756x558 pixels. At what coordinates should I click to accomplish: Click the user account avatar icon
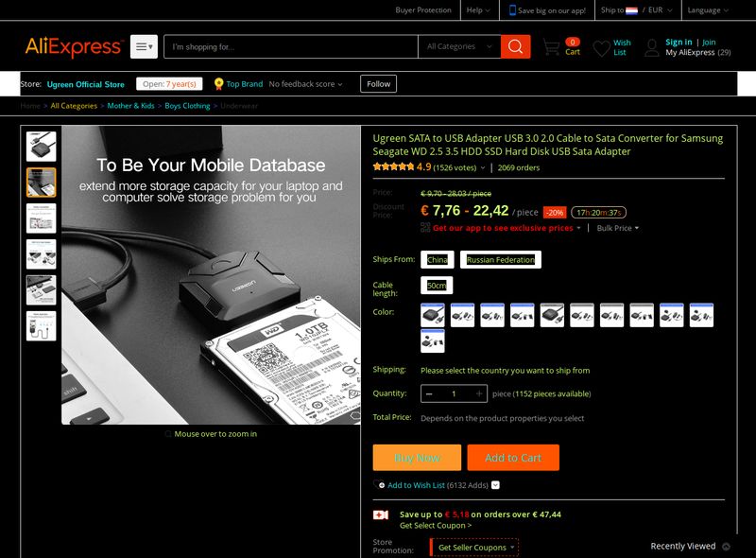pyautogui.click(x=652, y=48)
